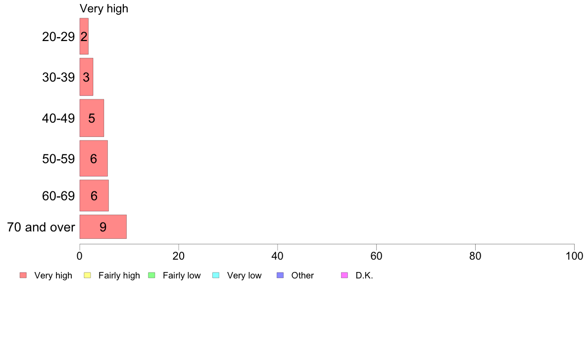Select the 60-69 bar showing 6
588x364 pixels.
pos(94,195)
